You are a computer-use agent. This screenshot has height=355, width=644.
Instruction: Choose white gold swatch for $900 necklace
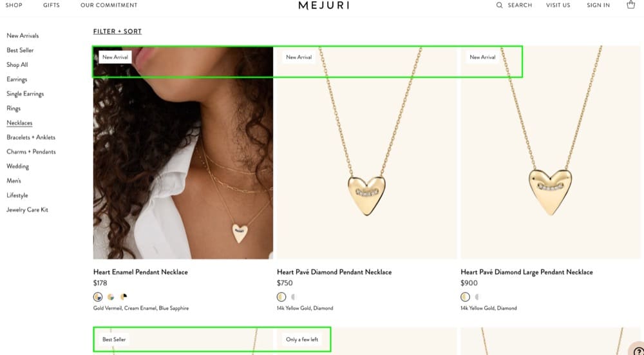(x=478, y=297)
